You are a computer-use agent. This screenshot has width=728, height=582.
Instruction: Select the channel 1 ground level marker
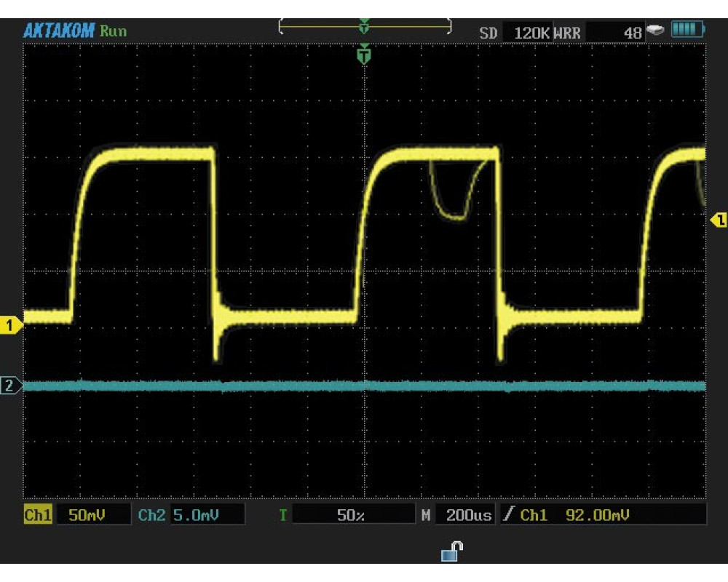coord(11,326)
